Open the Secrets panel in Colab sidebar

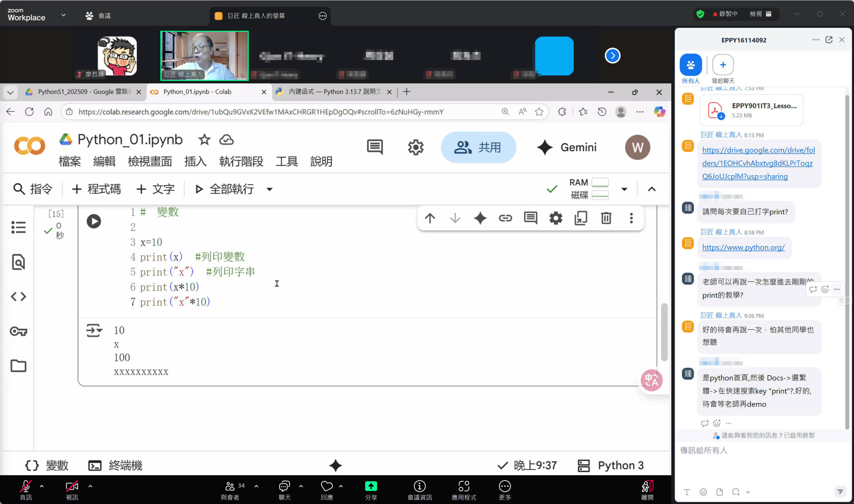18,331
